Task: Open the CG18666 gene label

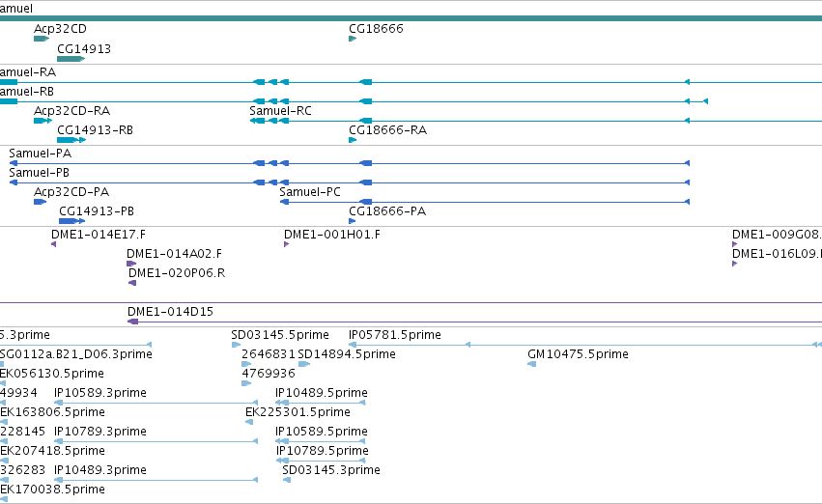Action: pos(376,29)
